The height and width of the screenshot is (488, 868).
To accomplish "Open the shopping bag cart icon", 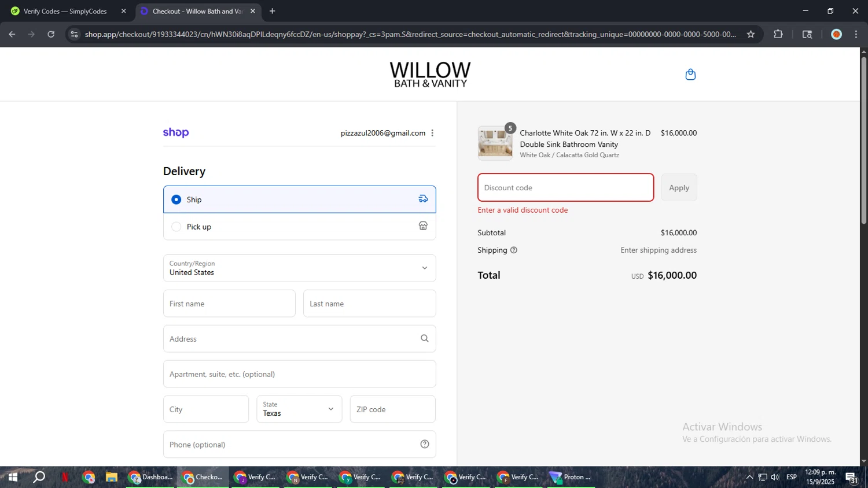I will (690, 75).
